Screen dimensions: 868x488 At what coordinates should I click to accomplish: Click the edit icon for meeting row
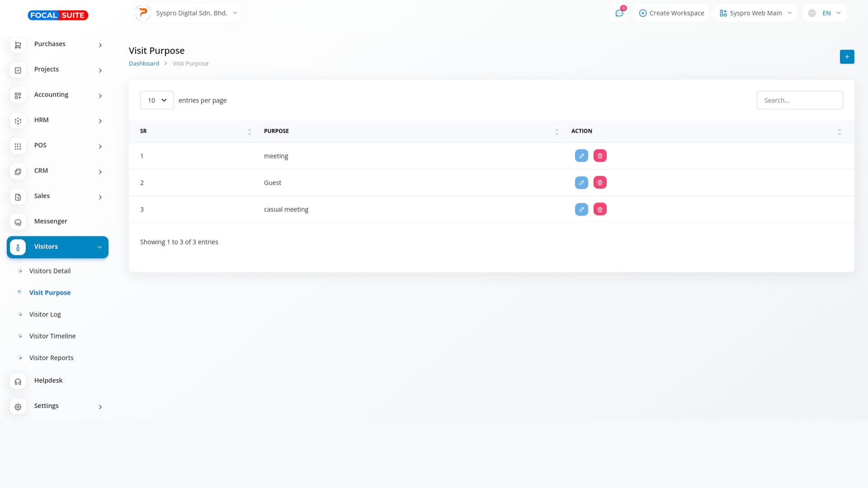(581, 156)
